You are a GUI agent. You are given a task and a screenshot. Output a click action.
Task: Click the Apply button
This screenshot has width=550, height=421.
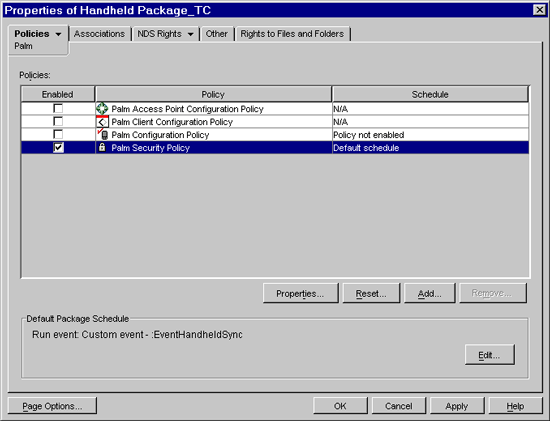[x=457, y=406]
